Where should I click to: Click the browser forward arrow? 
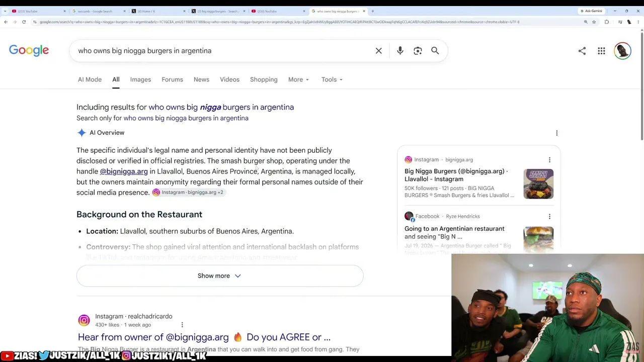click(x=15, y=22)
